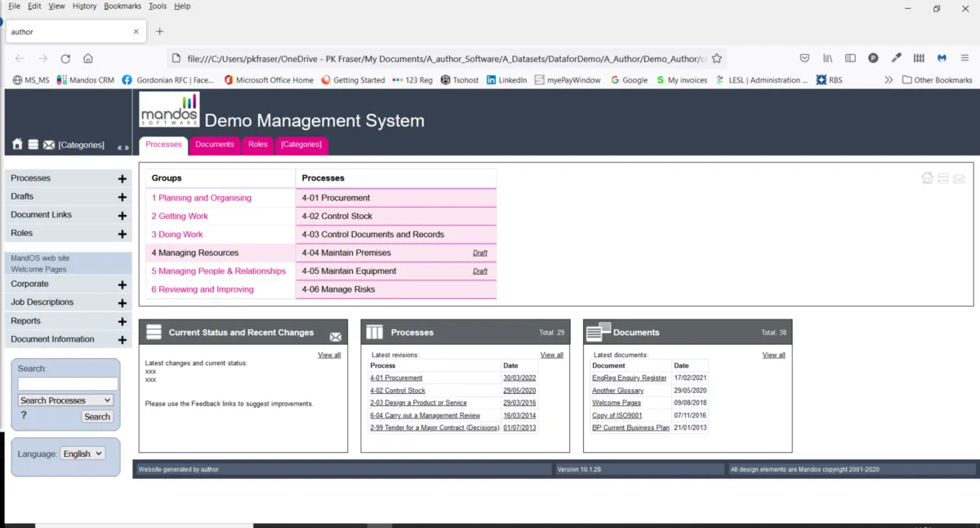Click View all in the Documents panel
Image resolution: width=980 pixels, height=528 pixels.
(774, 356)
